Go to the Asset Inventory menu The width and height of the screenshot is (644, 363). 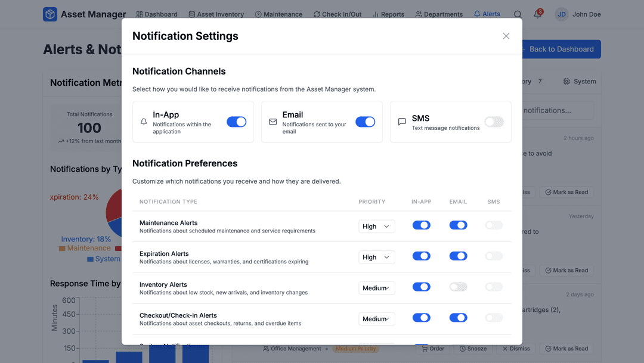[x=216, y=14]
